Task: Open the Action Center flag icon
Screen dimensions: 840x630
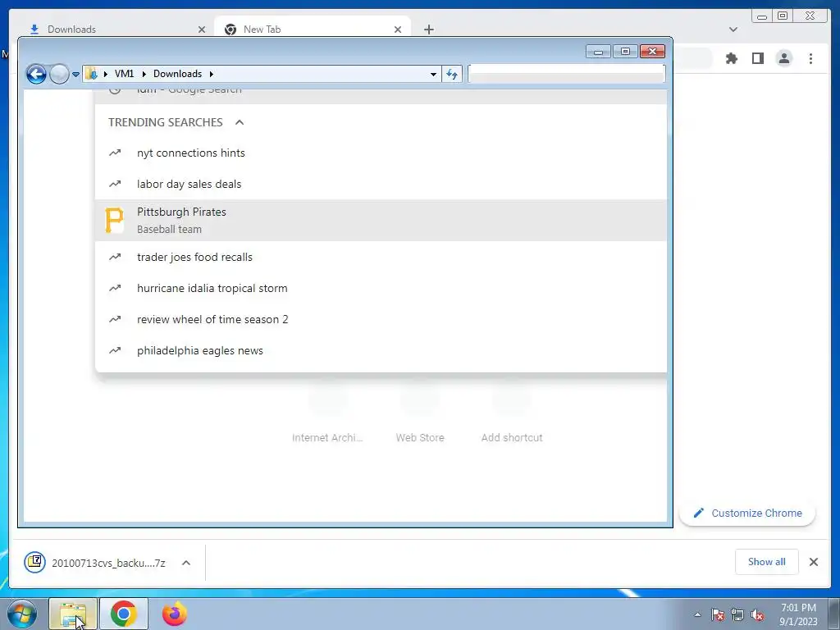Action: click(x=718, y=615)
